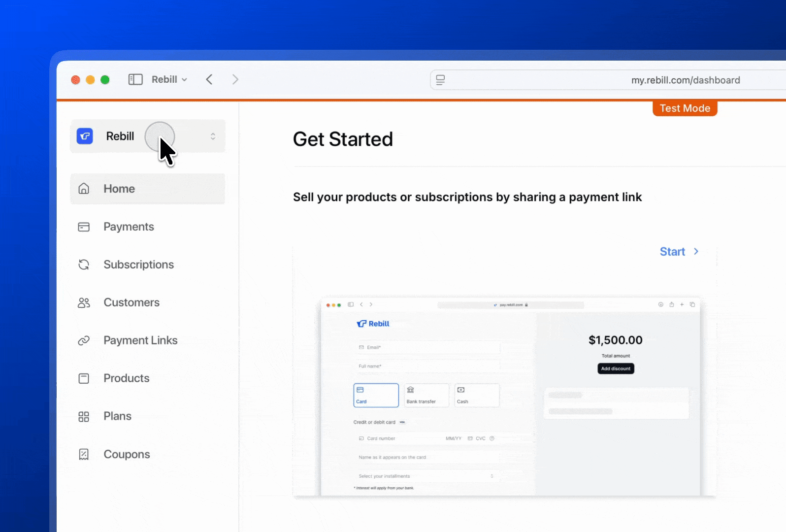
Task: Click the Plans grid icon
Action: point(84,417)
